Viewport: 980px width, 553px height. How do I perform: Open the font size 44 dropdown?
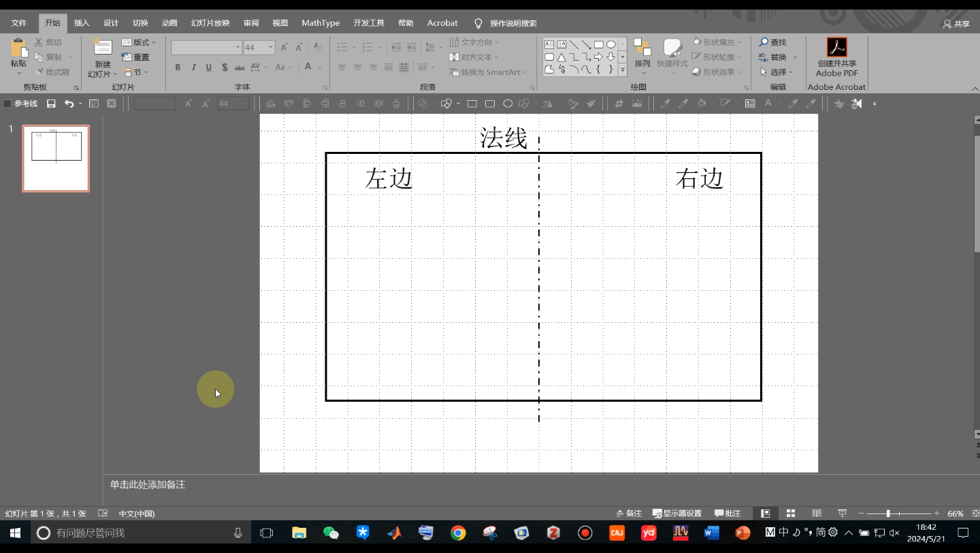(271, 47)
